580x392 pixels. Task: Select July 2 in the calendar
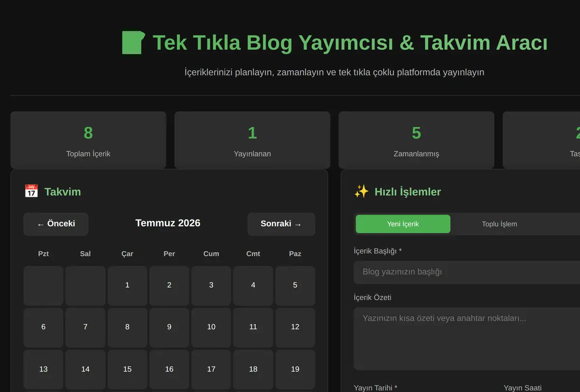pos(169,285)
